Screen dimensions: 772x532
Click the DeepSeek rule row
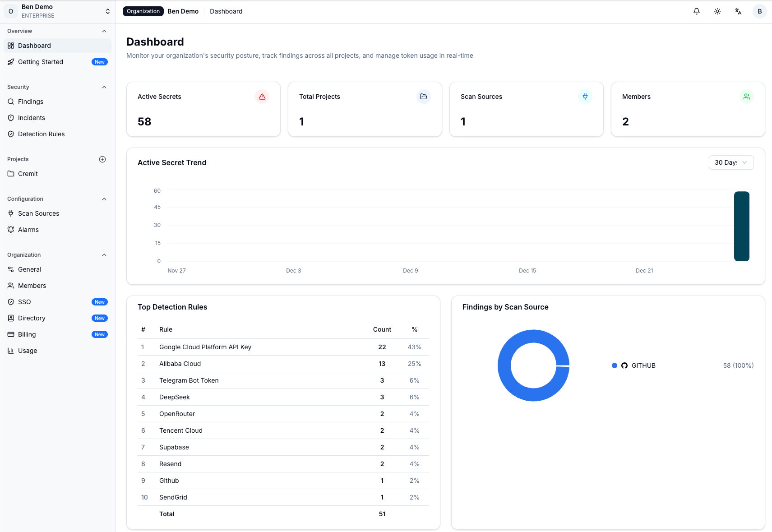point(283,397)
